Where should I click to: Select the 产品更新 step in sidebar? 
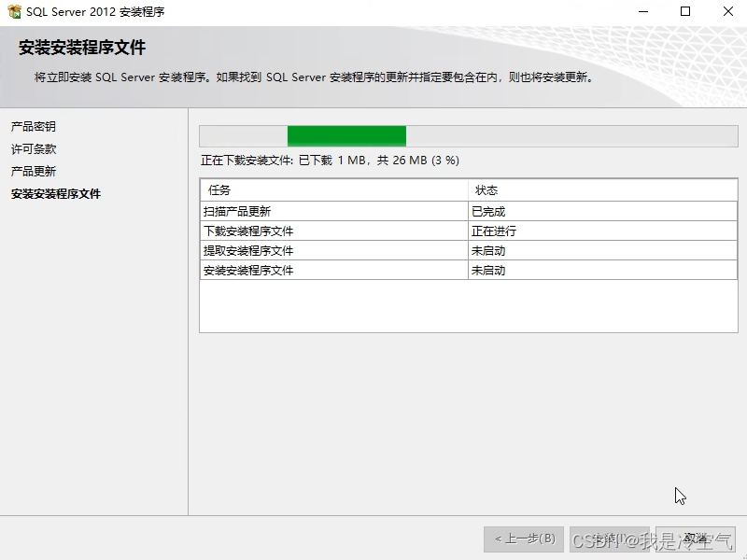click(x=34, y=172)
